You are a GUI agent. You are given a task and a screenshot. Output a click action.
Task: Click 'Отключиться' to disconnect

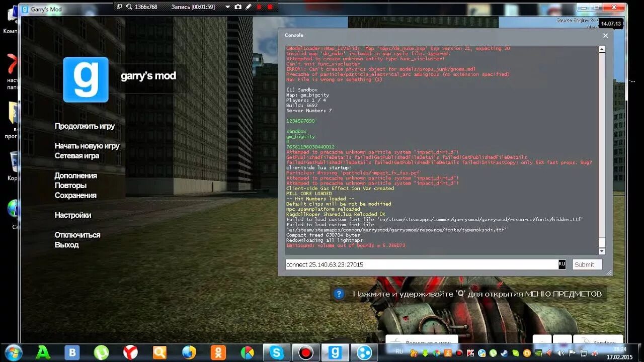point(77,235)
